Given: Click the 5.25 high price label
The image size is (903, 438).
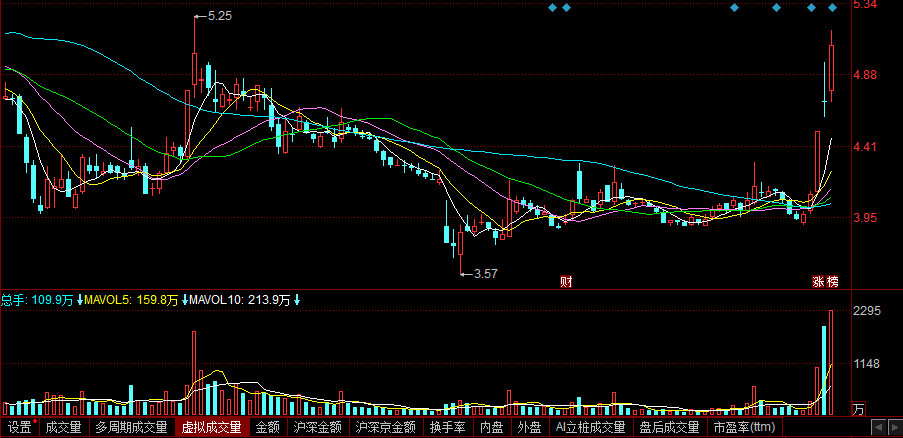Looking at the screenshot, I should pos(219,17).
